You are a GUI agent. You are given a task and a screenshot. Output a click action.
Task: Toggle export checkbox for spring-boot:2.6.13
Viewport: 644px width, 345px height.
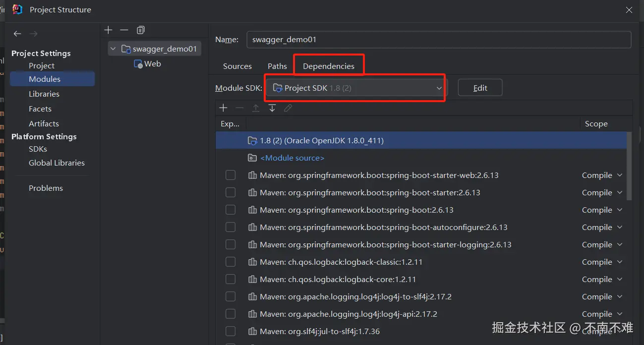click(231, 210)
